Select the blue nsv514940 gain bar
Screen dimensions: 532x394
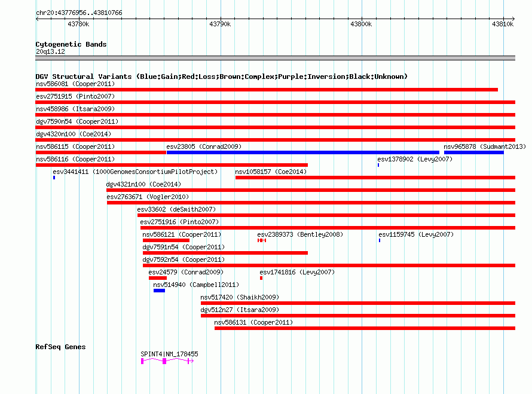[159, 291]
